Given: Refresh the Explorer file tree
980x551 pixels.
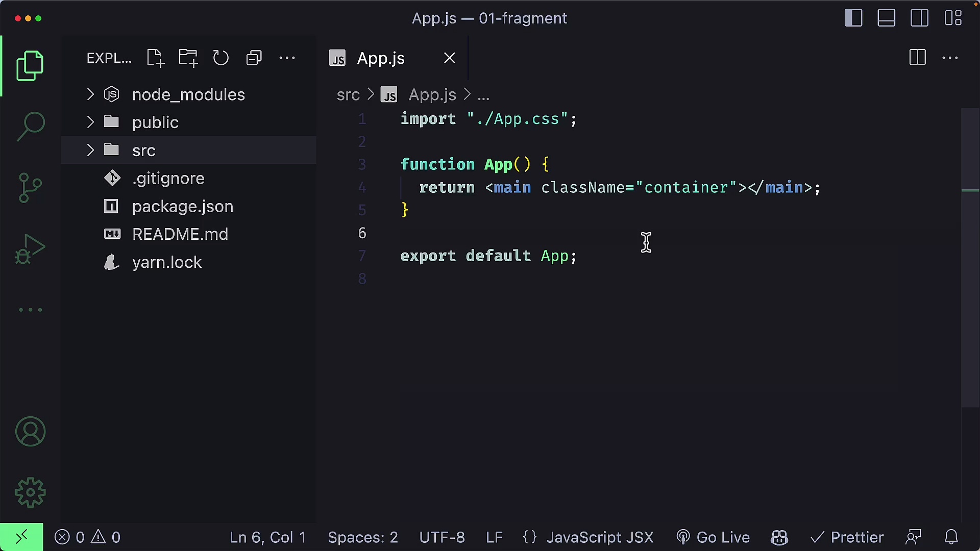Looking at the screenshot, I should click(x=221, y=58).
